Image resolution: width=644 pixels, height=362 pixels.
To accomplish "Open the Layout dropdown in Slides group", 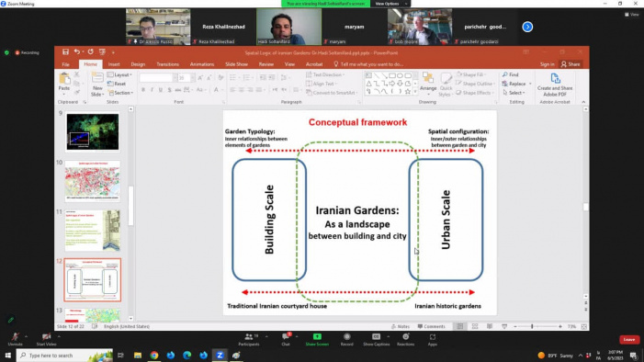I will (119, 74).
